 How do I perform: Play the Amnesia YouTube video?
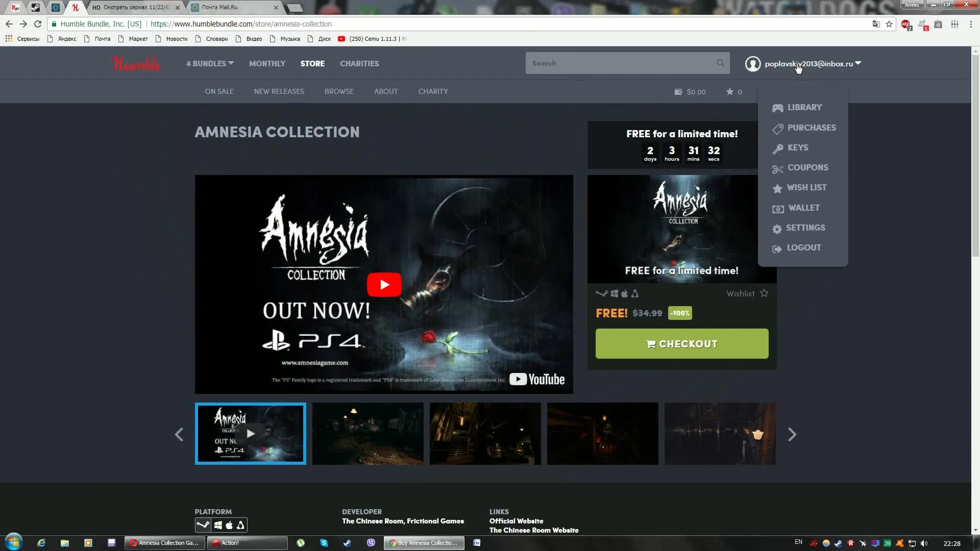384,285
